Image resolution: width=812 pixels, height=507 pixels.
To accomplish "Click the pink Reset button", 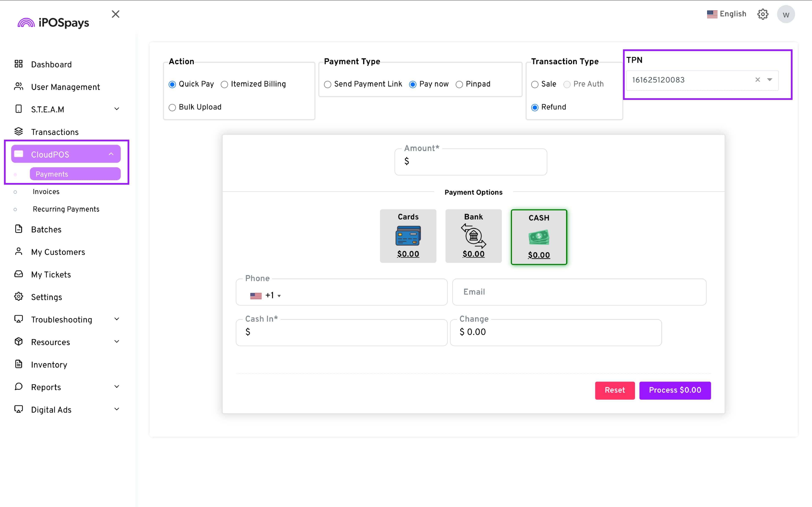I will pyautogui.click(x=614, y=390).
